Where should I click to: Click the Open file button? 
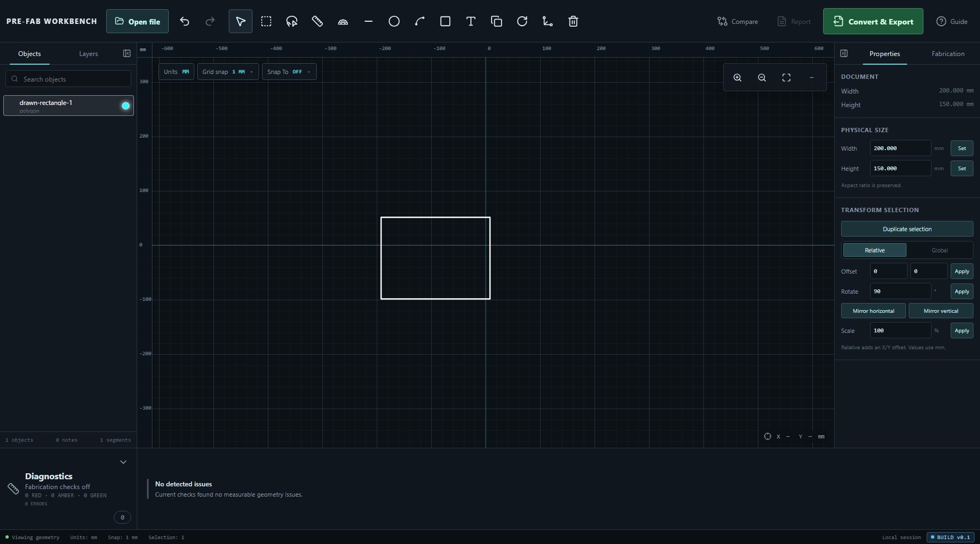(137, 22)
